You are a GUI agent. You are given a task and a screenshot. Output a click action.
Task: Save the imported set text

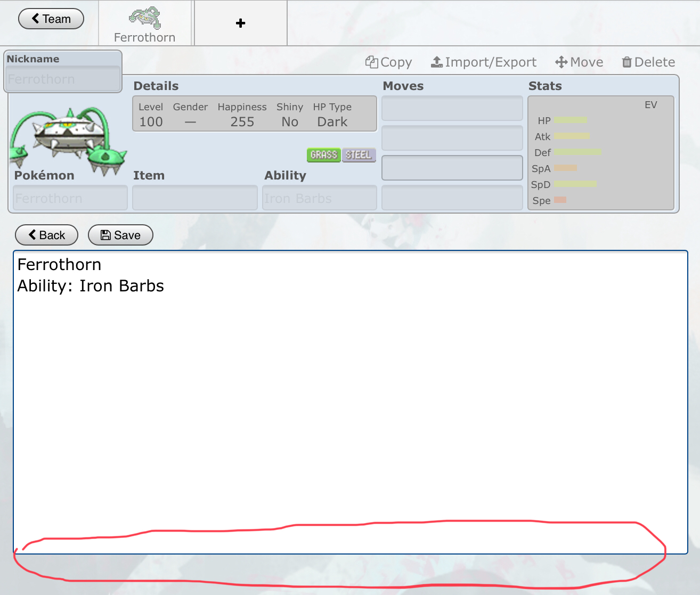pyautogui.click(x=120, y=235)
